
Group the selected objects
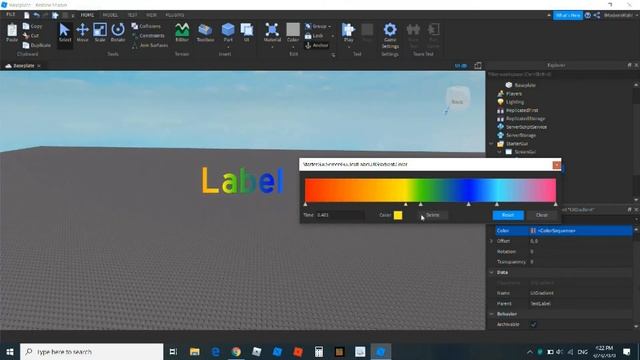coord(318,26)
